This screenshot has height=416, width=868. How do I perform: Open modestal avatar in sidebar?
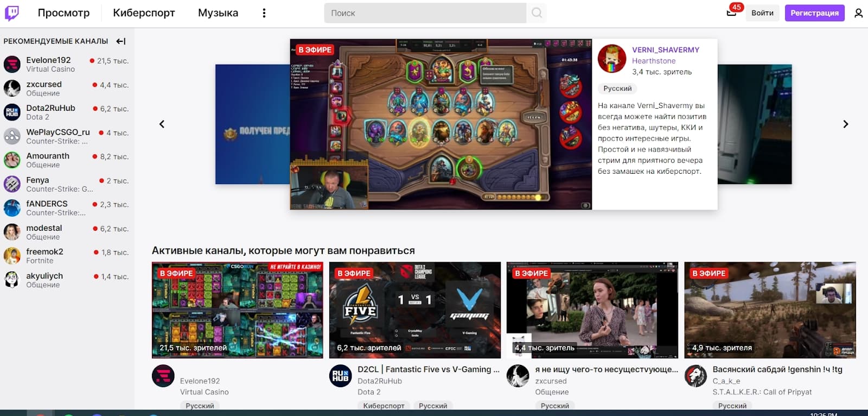12,232
